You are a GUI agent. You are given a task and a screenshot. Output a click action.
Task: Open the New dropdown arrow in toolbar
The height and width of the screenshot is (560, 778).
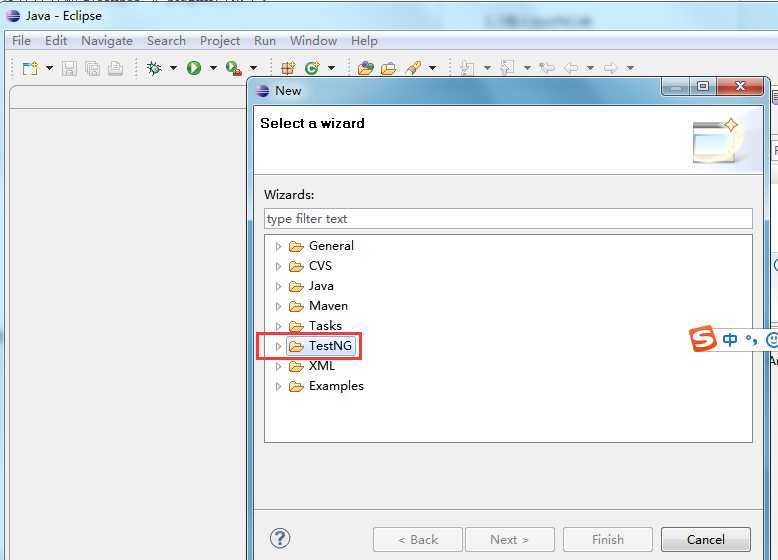tap(50, 68)
